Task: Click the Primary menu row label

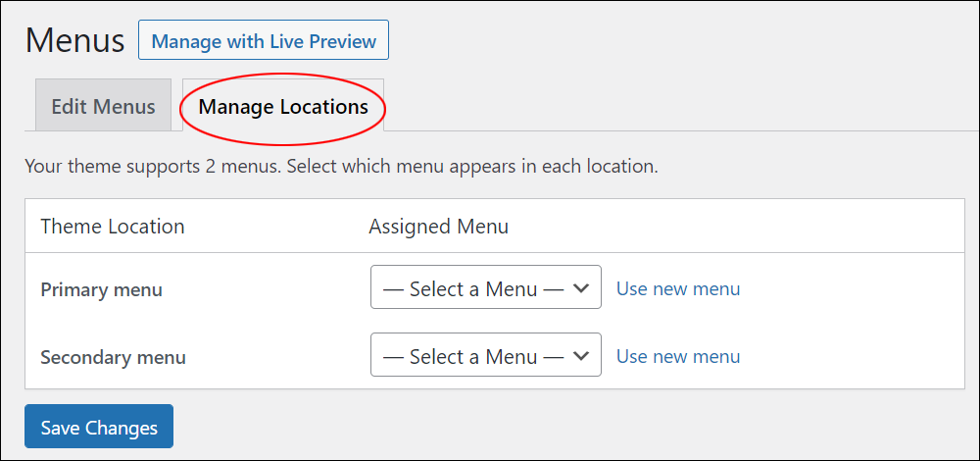Action: coord(101,289)
